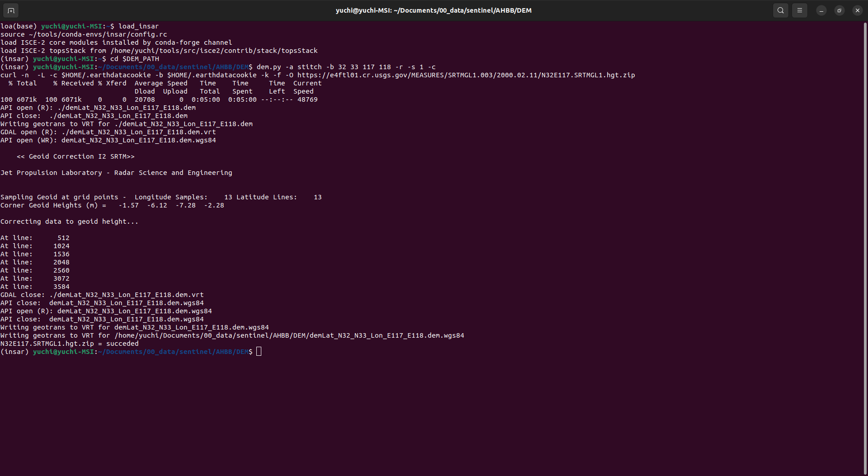Click the USGS SRTMGL1 download URL

(466, 75)
